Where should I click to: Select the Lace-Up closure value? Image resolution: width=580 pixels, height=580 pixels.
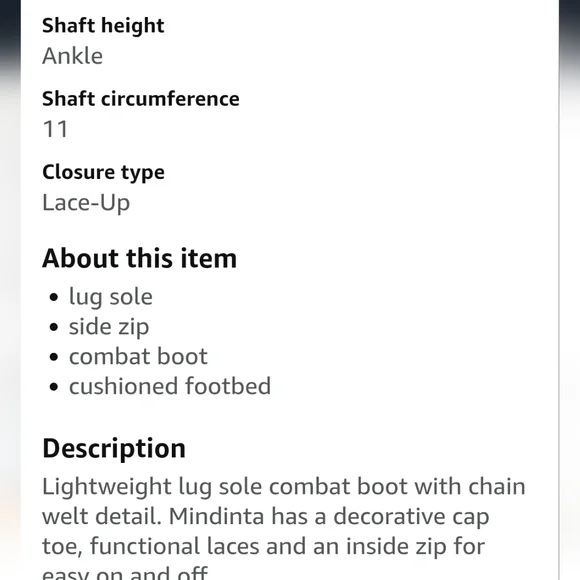(86, 203)
